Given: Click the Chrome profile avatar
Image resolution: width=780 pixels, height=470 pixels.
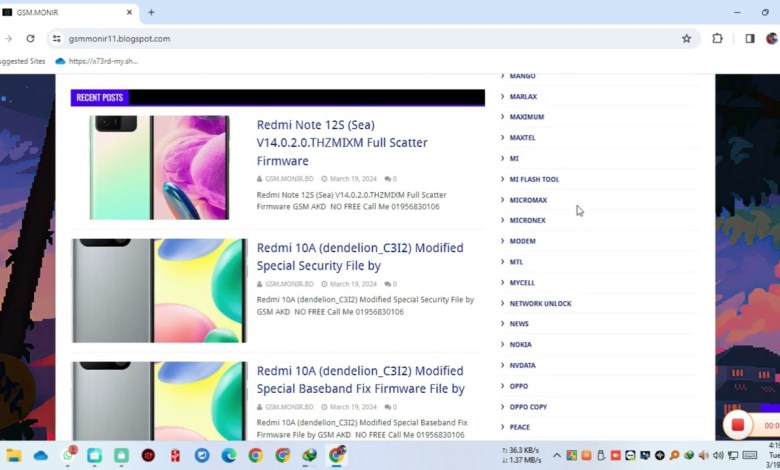Looking at the screenshot, I should (x=772, y=39).
